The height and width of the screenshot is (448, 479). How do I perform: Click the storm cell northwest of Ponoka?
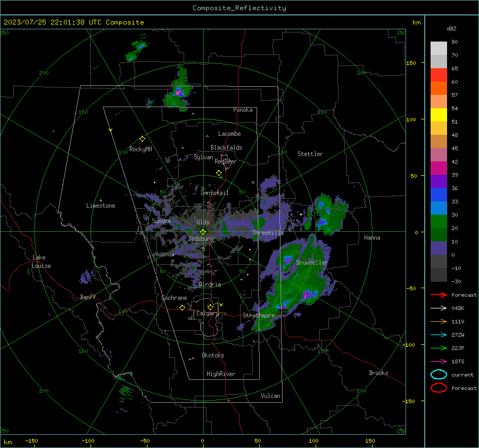coord(178,92)
